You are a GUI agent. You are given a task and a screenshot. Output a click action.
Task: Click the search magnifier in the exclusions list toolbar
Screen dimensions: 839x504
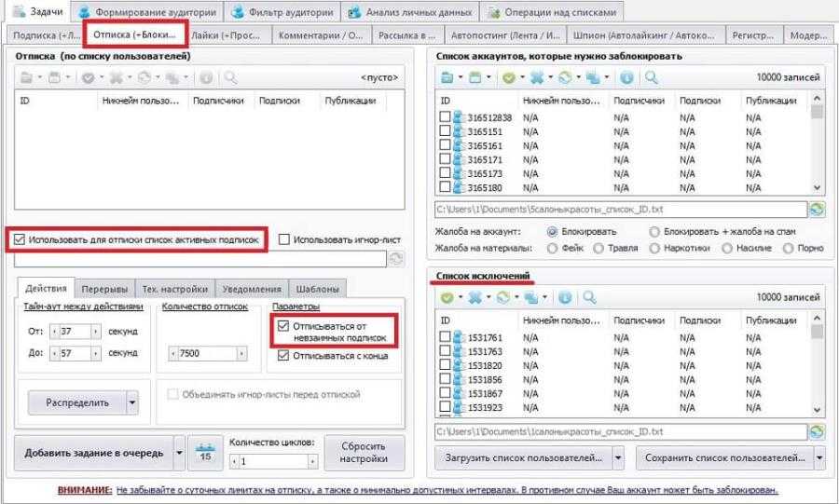pyautogui.click(x=589, y=297)
